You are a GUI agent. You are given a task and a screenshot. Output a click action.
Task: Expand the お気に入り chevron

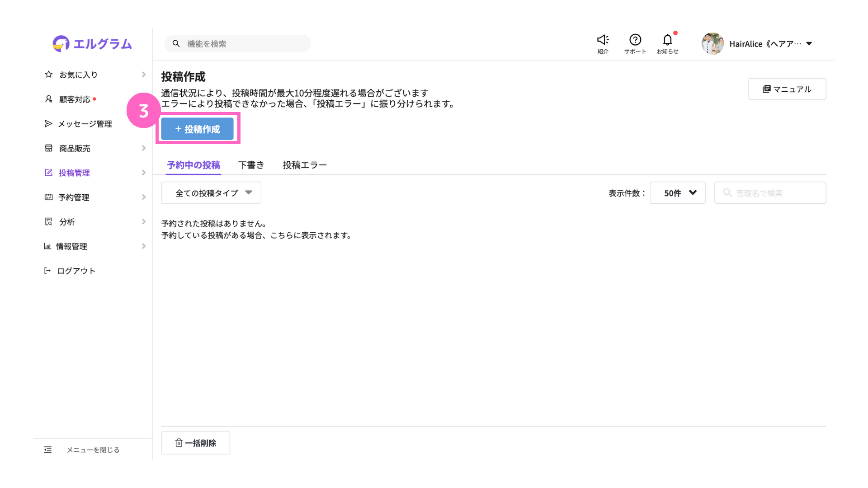144,75
